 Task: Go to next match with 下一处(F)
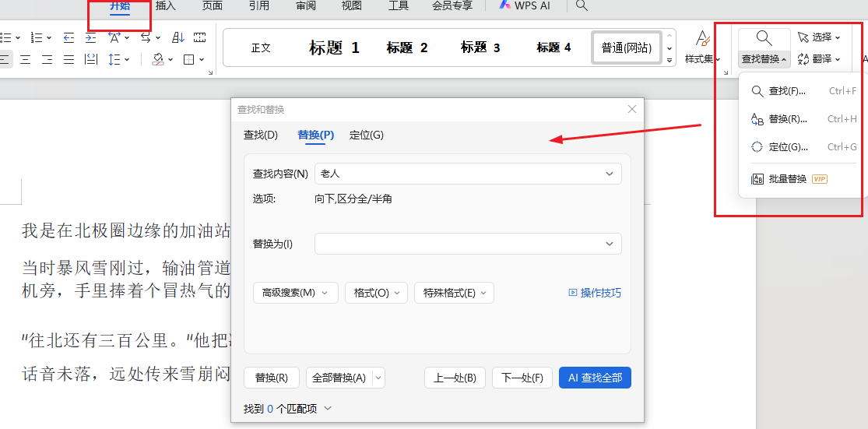point(522,378)
